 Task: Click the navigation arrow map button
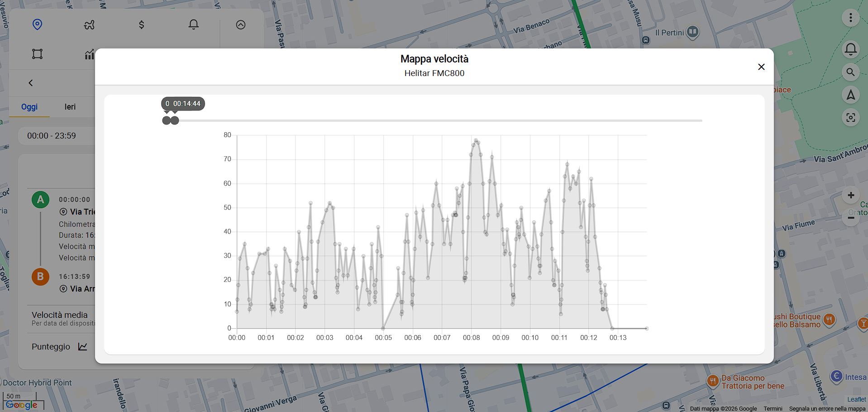[850, 95]
